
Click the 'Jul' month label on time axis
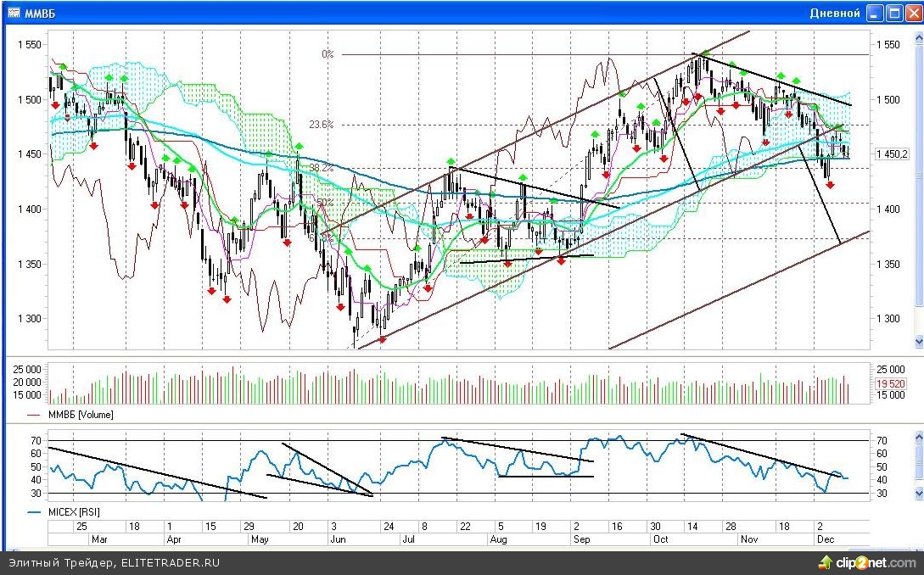(x=408, y=539)
